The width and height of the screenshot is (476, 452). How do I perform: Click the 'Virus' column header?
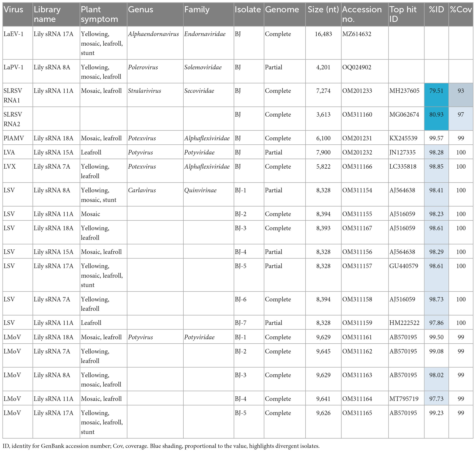tap(18, 14)
